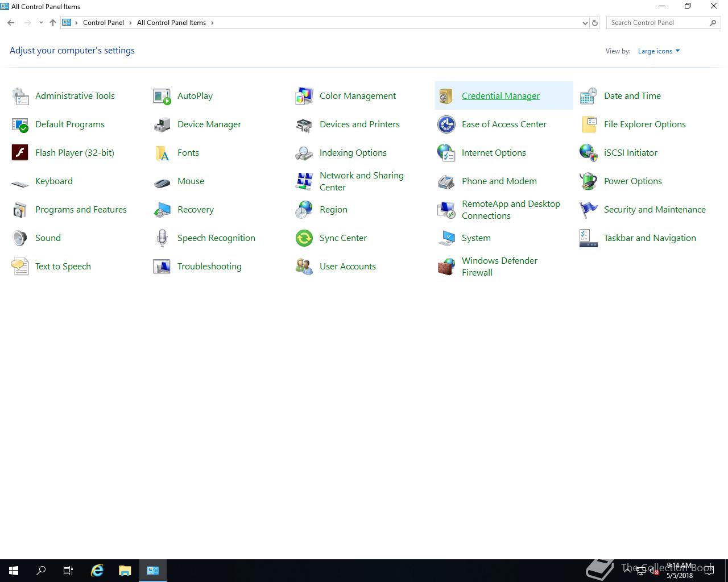The width and height of the screenshot is (728, 582).
Task: Open the Date and Time icon
Action: pos(589,96)
